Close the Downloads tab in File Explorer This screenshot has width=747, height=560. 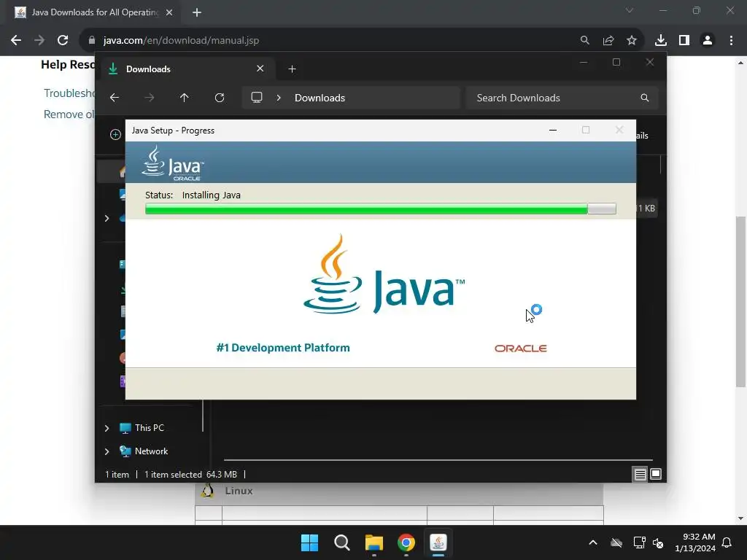pos(260,69)
